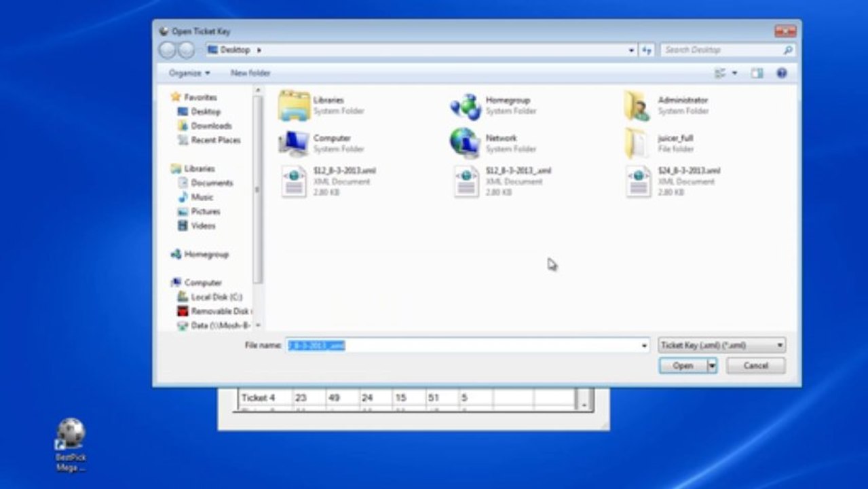Click the Ticket 4 row in background window

pos(406,397)
